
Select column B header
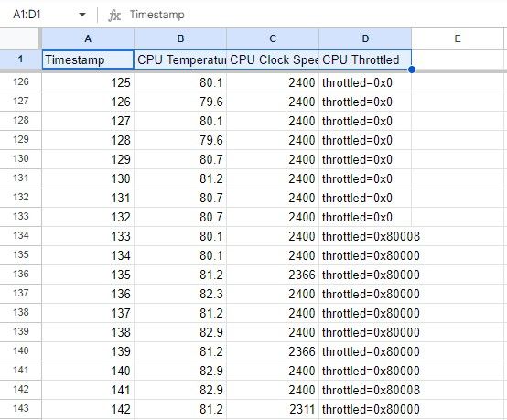coord(180,38)
